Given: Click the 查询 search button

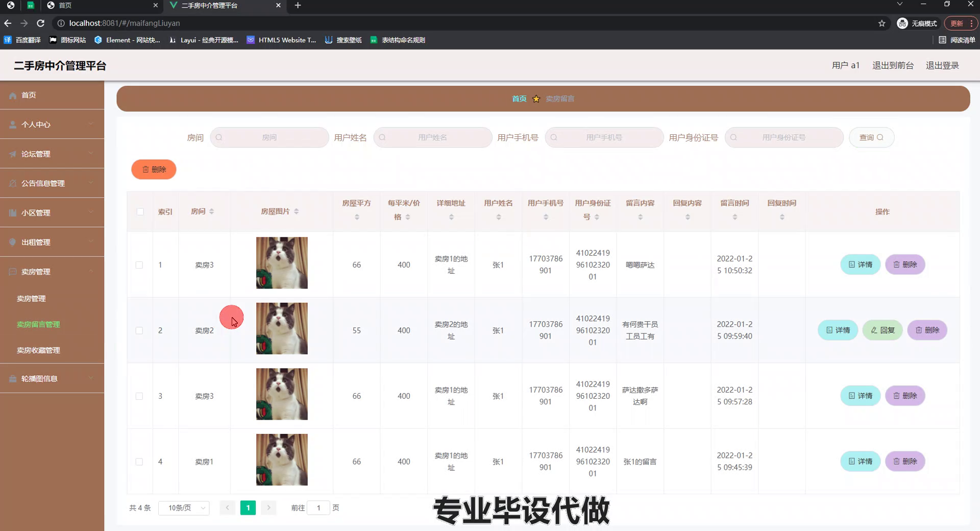Looking at the screenshot, I should point(871,137).
